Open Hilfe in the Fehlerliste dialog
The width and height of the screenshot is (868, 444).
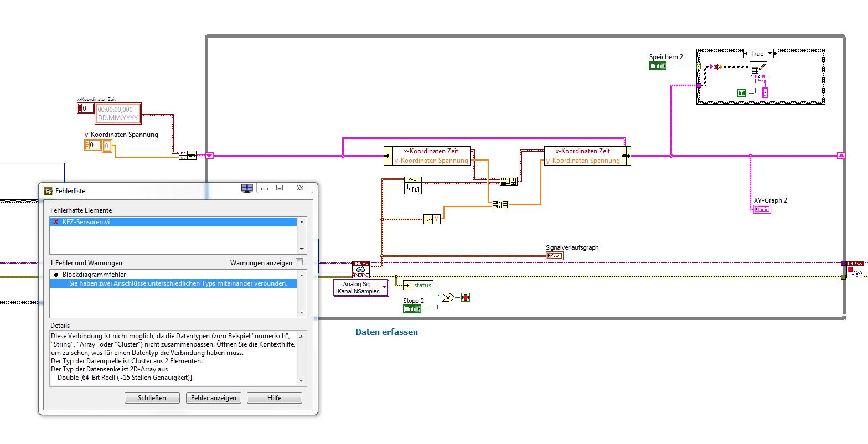(275, 397)
